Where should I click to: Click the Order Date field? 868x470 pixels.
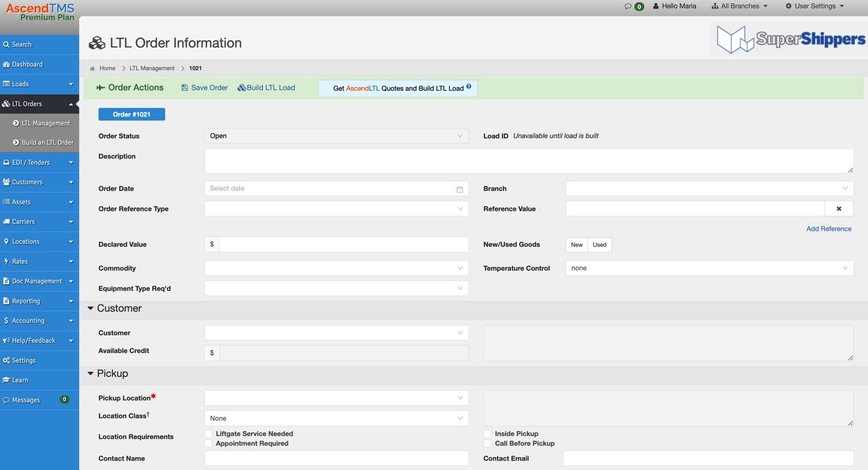[336, 188]
